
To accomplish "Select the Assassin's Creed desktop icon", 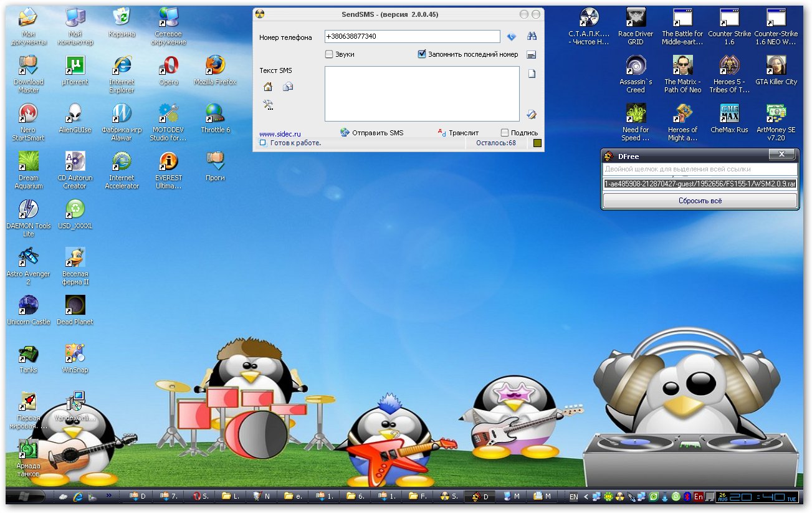I will pos(636,74).
